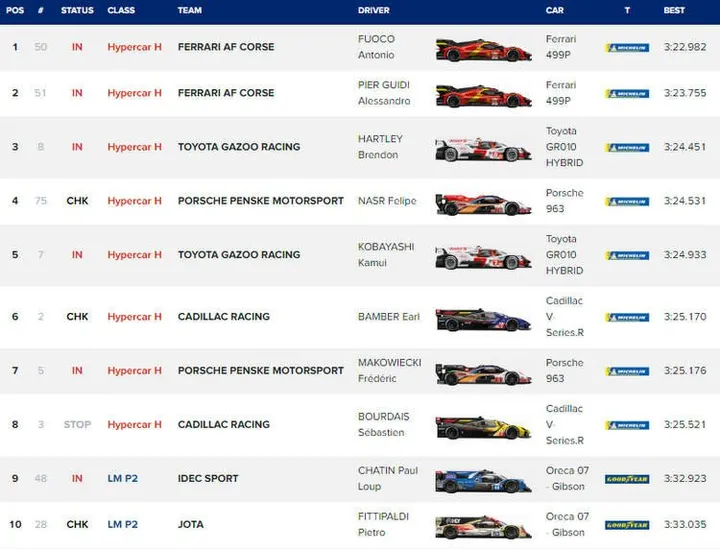Viewport: 720px width, 549px height.
Task: Click the T tyre column header
Action: (x=627, y=10)
